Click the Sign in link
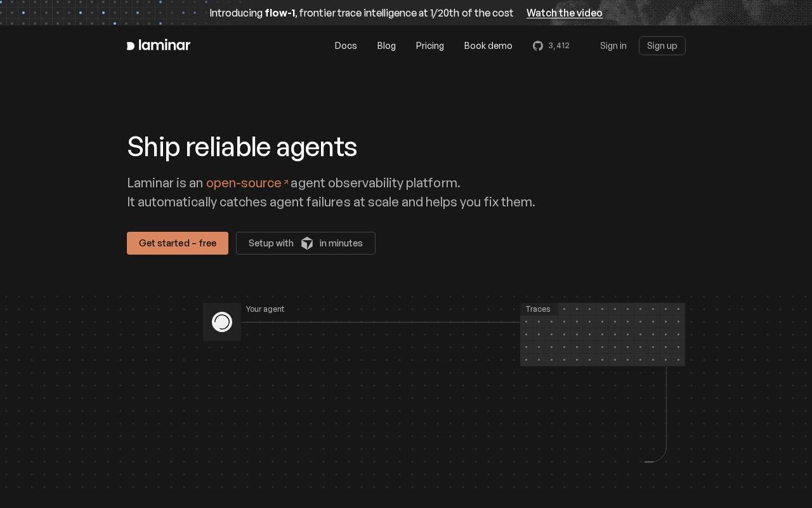Image resolution: width=812 pixels, height=508 pixels. pos(613,46)
